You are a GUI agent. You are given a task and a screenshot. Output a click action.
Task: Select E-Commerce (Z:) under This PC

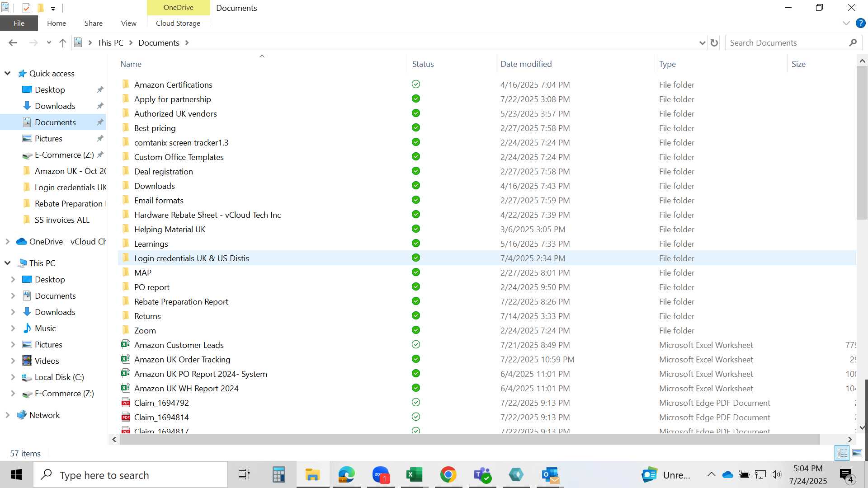coord(64,393)
